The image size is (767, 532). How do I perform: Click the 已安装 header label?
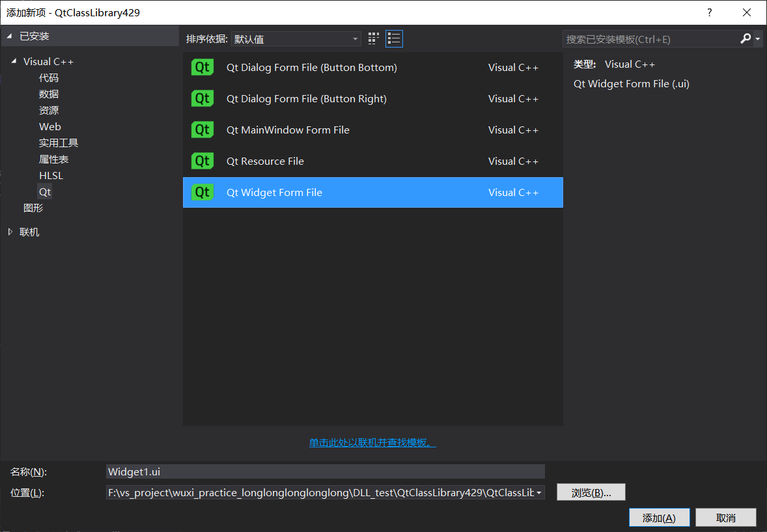[x=35, y=36]
